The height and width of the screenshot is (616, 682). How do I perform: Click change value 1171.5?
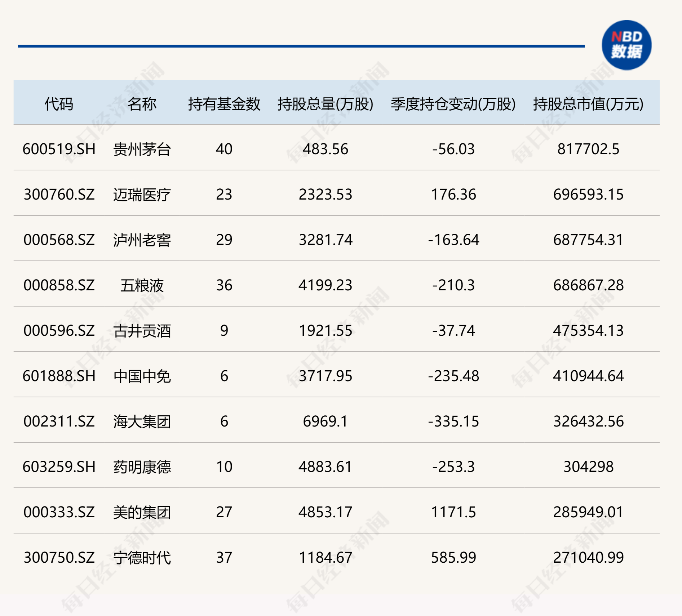click(453, 512)
